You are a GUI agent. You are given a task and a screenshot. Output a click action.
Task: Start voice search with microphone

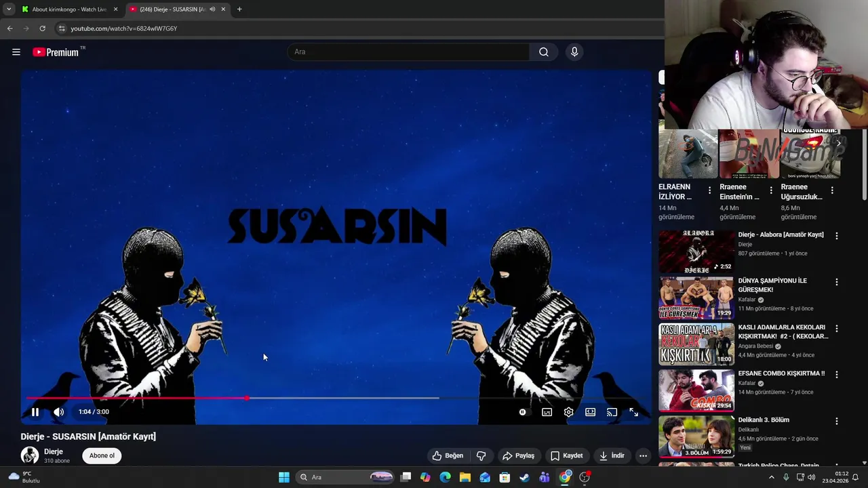pos(574,52)
